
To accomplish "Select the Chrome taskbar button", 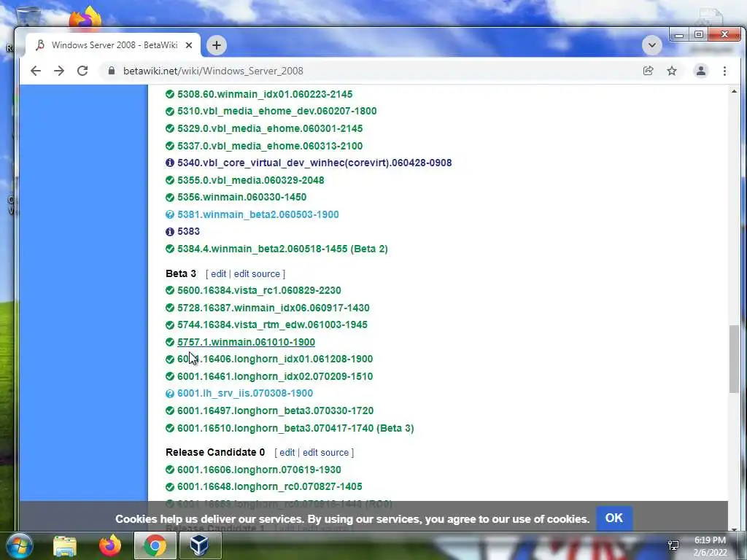I will [x=155, y=545].
